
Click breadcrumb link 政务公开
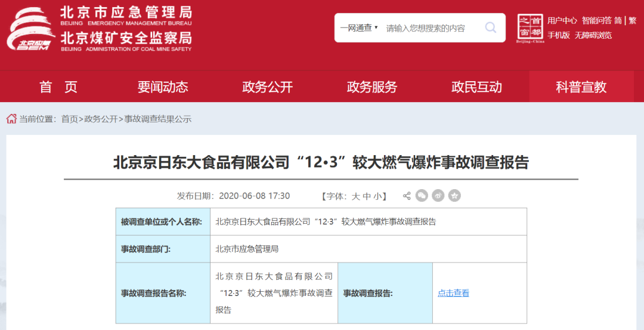[101, 119]
